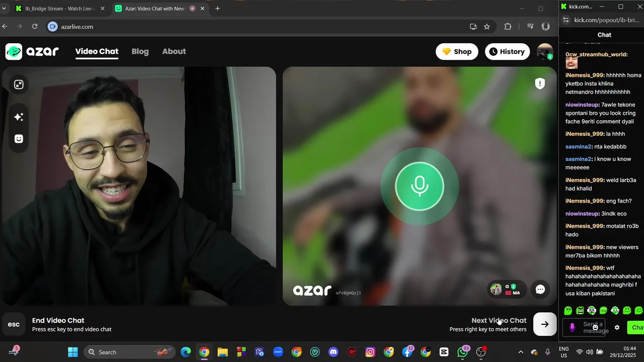Open the Azar profile avatar
Image resolution: width=644 pixels, height=362 pixels.
click(x=545, y=51)
